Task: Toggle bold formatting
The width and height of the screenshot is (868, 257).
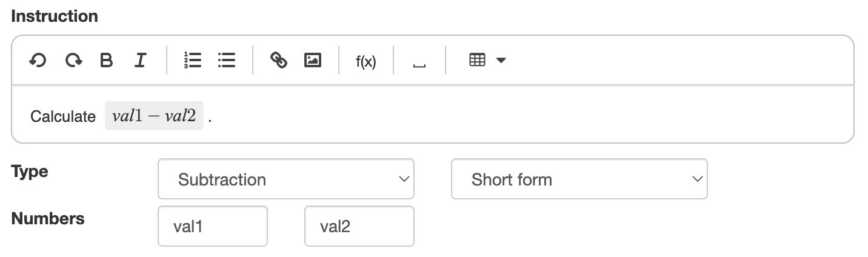Action: (107, 61)
